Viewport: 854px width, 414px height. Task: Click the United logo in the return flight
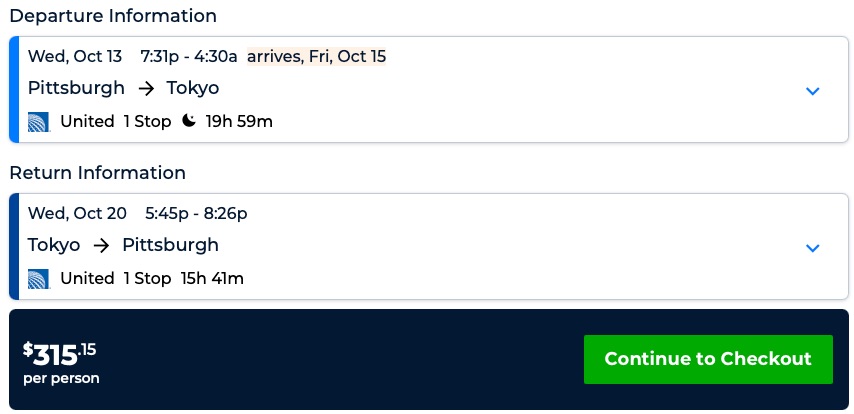pos(39,278)
